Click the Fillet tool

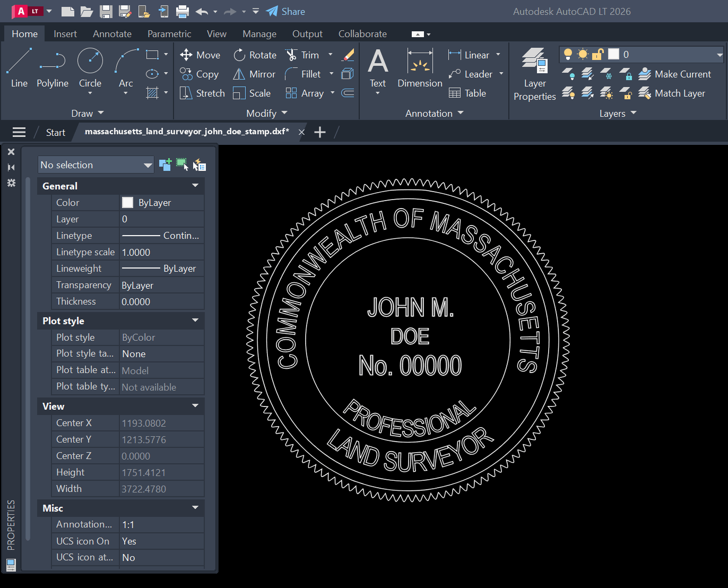303,74
